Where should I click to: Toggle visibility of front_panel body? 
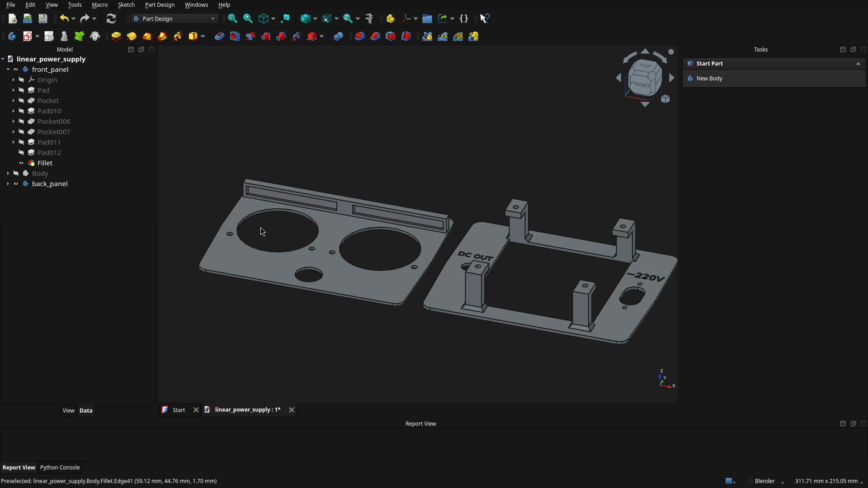(16, 70)
